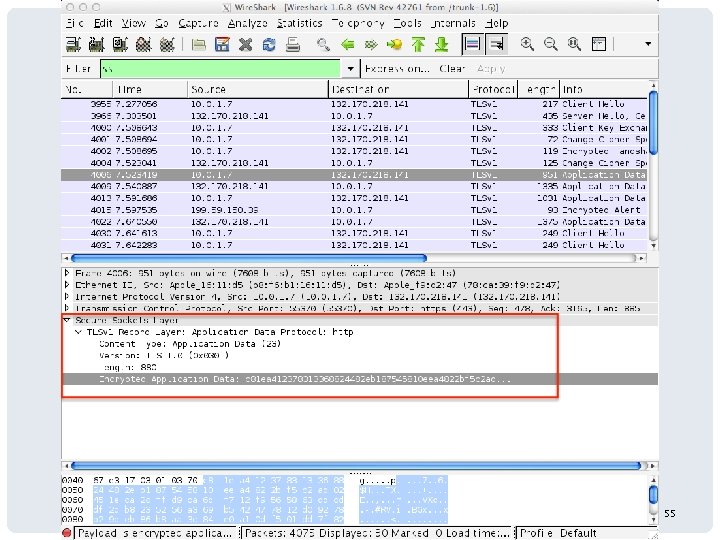
Task: Jump to the last packet
Action: tap(441, 45)
